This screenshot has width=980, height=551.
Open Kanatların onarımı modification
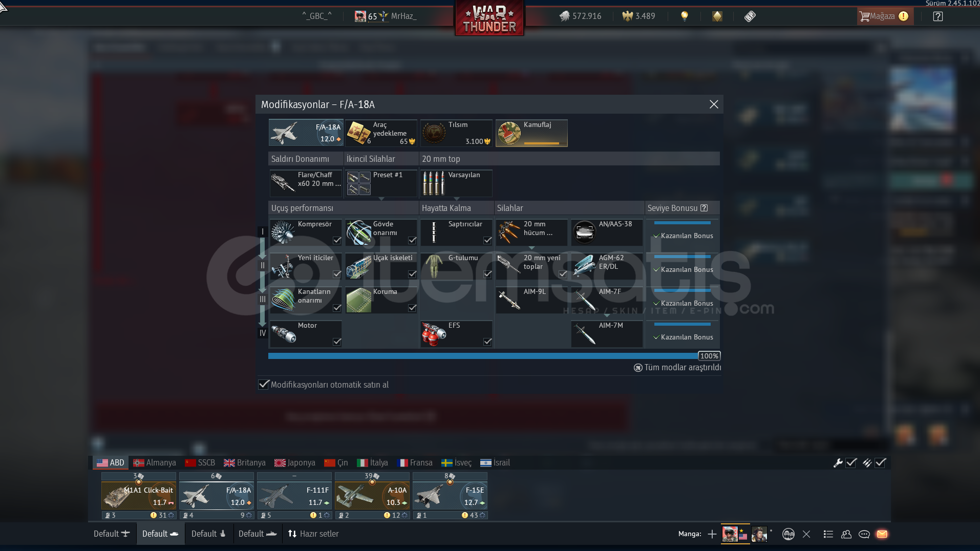(x=306, y=300)
